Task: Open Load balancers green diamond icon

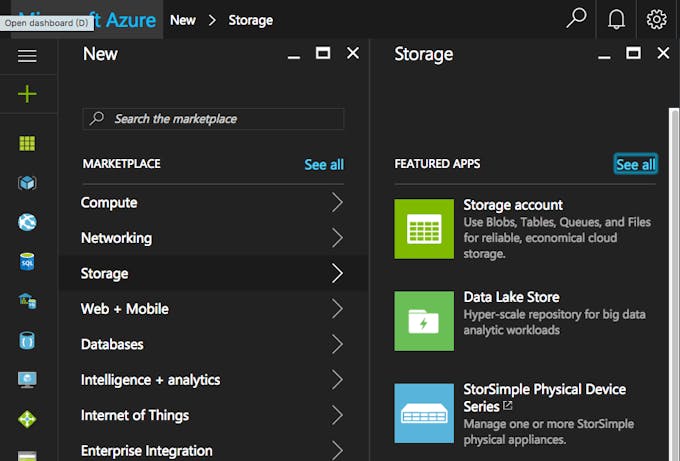Action: (27, 419)
